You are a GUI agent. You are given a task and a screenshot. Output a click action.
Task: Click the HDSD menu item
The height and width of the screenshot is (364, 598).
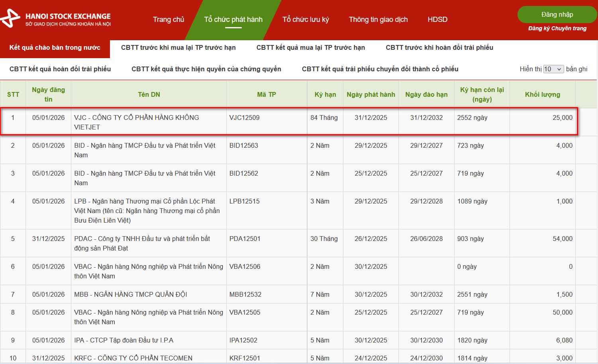click(437, 20)
